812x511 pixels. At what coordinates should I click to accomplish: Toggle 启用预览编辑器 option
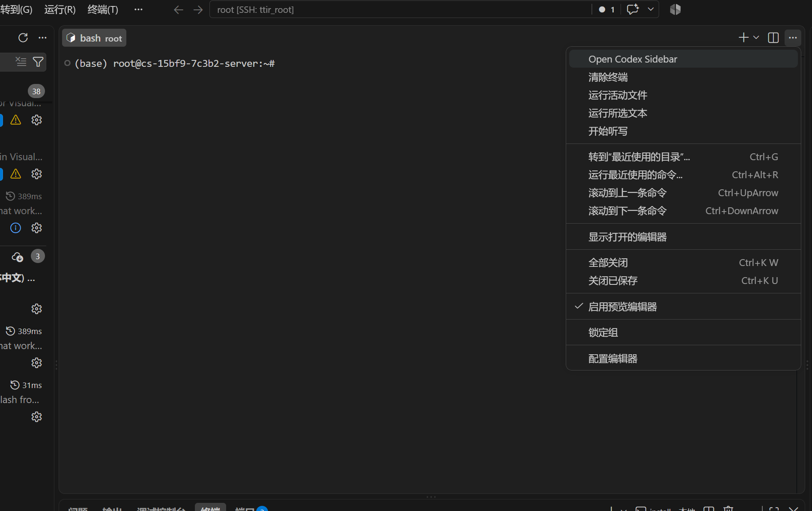pyautogui.click(x=683, y=307)
